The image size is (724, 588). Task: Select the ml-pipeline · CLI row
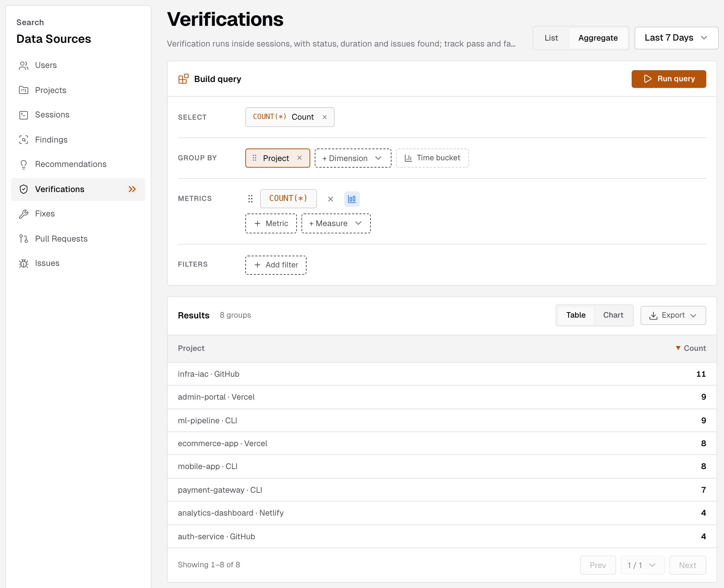coord(442,420)
